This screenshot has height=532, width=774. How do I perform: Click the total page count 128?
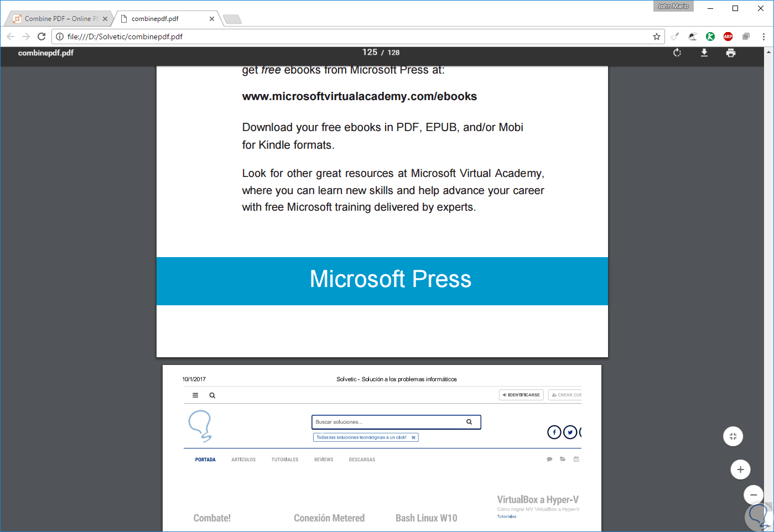click(393, 53)
